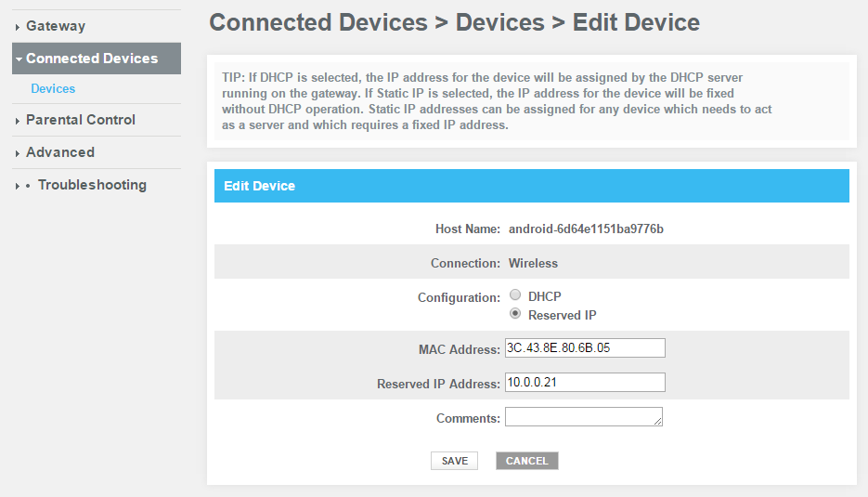The height and width of the screenshot is (497, 868).
Task: Select the Reserved IP radio button
Action: click(515, 314)
